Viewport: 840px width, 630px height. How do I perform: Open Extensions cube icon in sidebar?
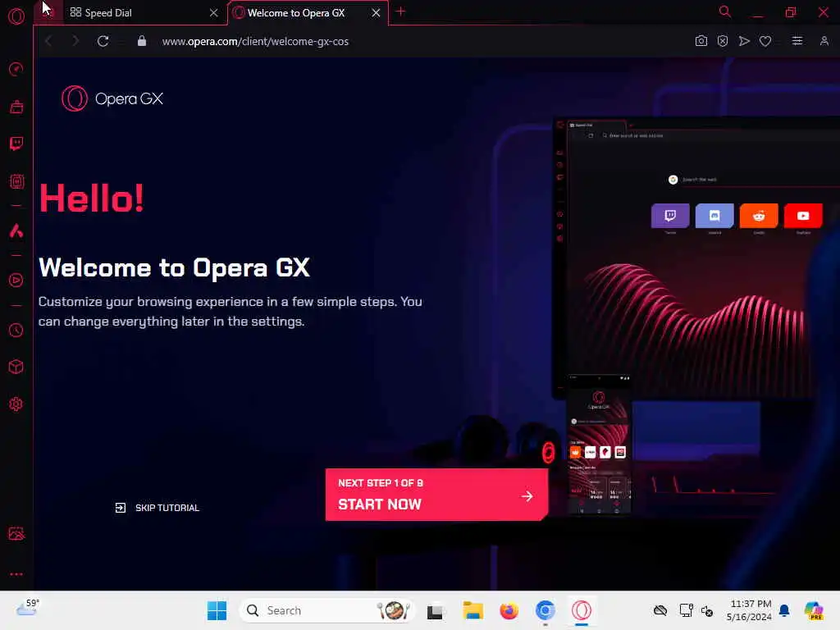click(16, 367)
